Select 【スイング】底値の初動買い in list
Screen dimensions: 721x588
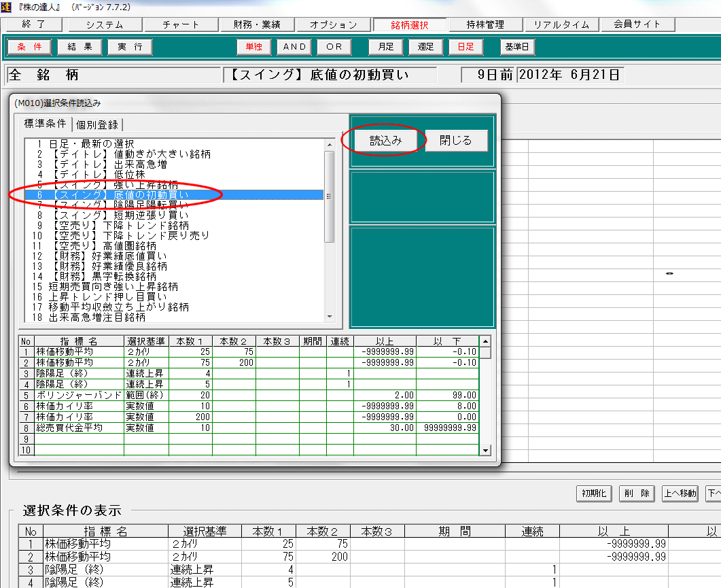tap(174, 194)
